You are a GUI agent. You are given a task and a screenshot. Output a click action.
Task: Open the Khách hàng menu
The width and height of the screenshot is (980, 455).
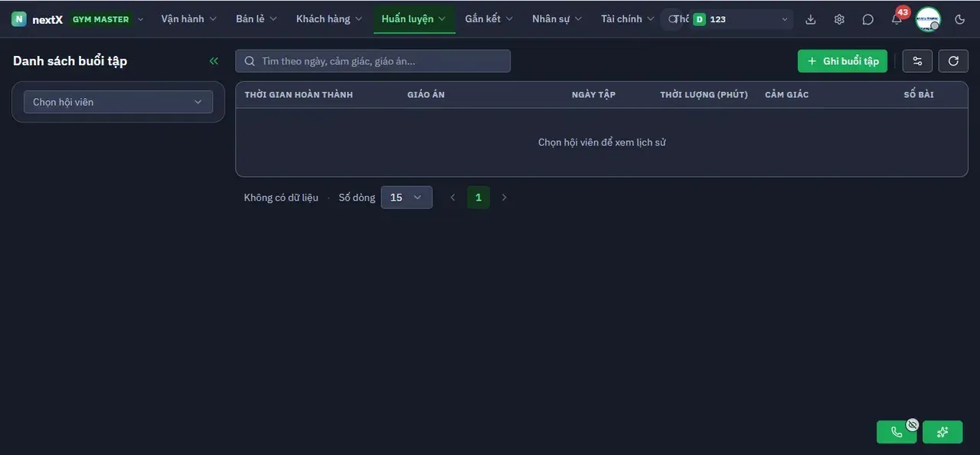(x=329, y=19)
